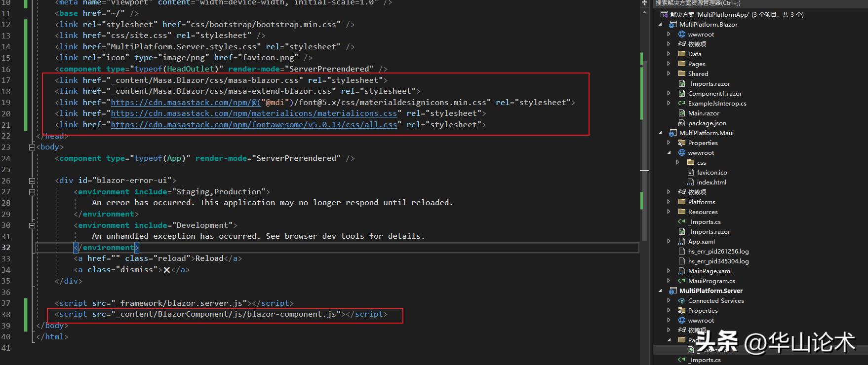Click the Main.razor file icon
868x365 pixels.
(x=682, y=113)
